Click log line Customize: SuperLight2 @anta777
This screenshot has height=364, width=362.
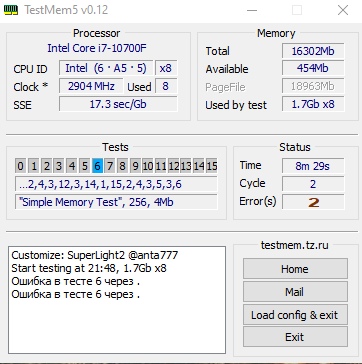pos(95,255)
